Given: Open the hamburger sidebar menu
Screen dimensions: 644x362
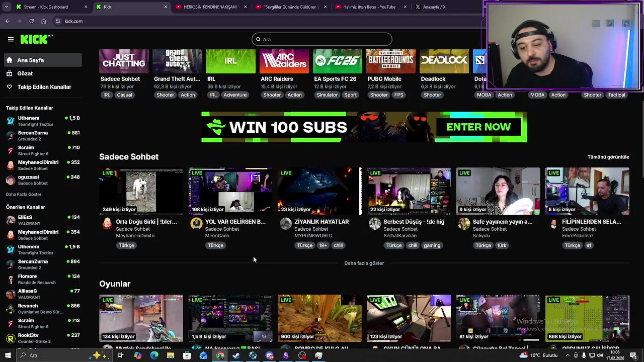Looking at the screenshot, I should (11, 39).
